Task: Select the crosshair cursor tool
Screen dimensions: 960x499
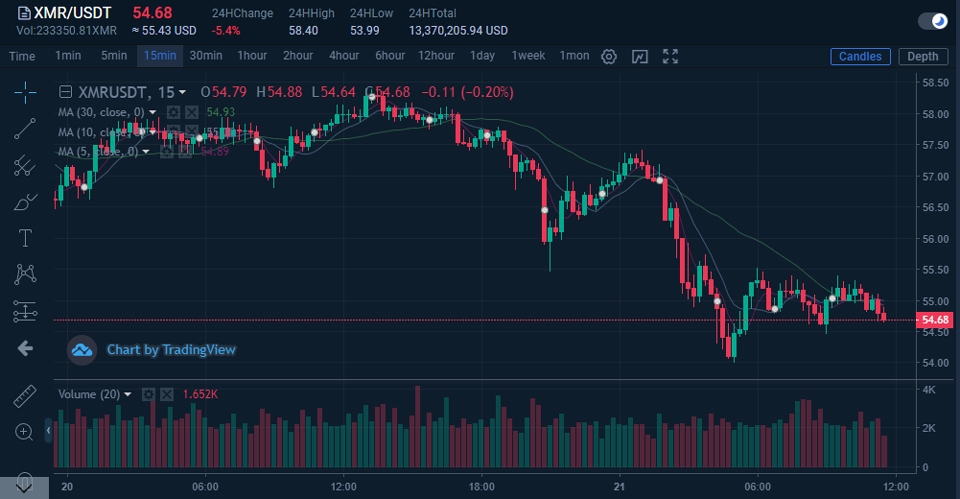Action: [x=25, y=92]
